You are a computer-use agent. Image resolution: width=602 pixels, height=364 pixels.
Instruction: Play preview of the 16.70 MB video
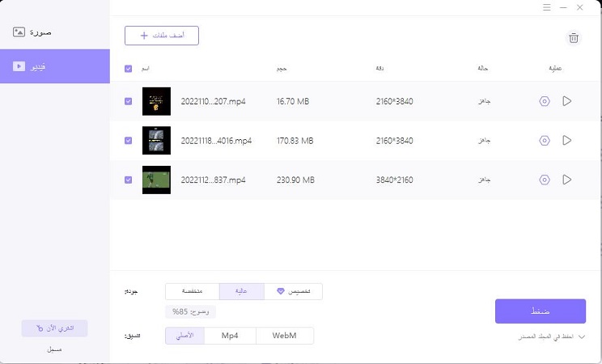point(566,101)
